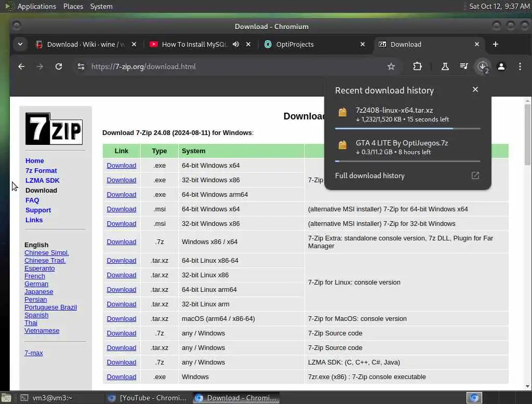Open Chrome Labs flask icon
This screenshot has width=532, height=404.
click(445, 66)
